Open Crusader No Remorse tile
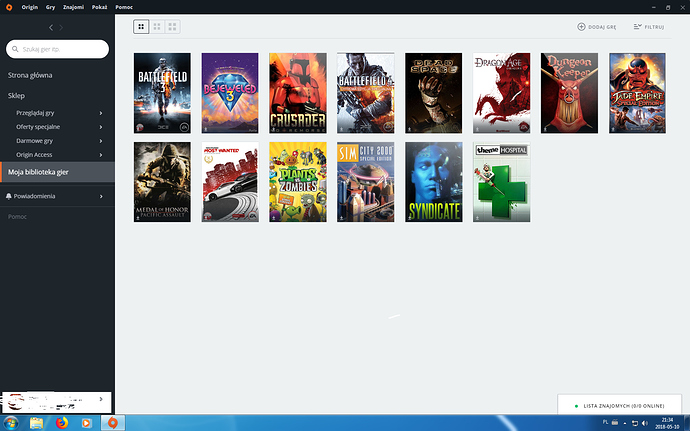 (x=298, y=93)
